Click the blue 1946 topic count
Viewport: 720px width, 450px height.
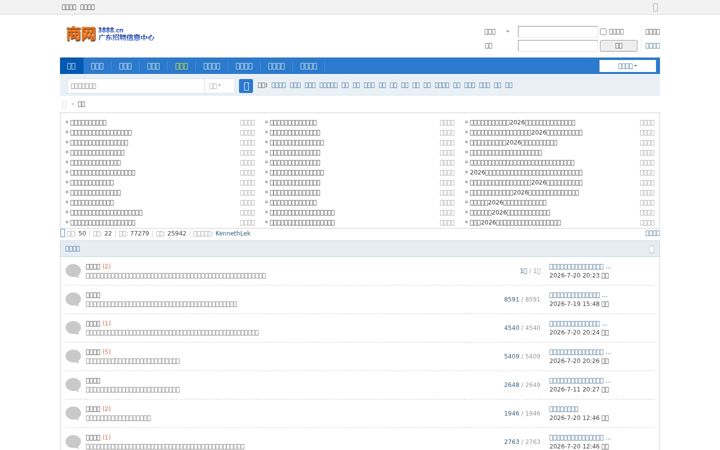point(511,413)
